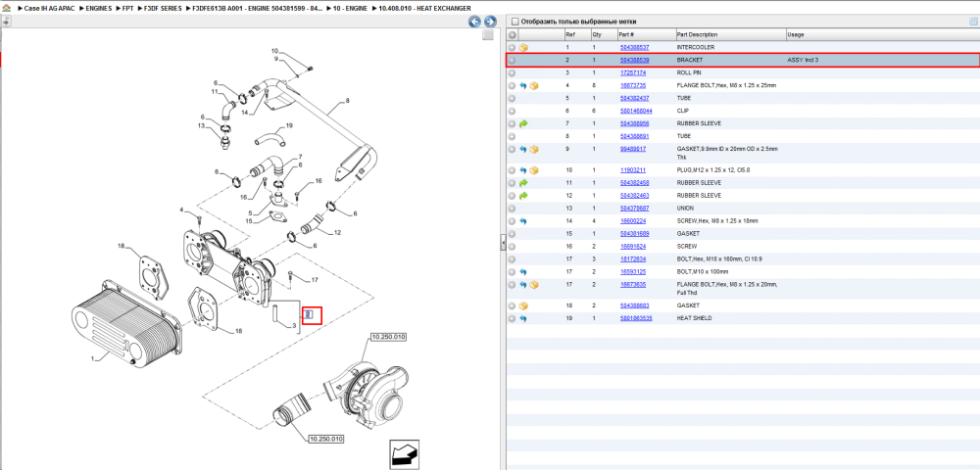Viewport: 980px width, 470px height.
Task: Open the F3DF SERIES breadcrumb level
Action: 164,9
